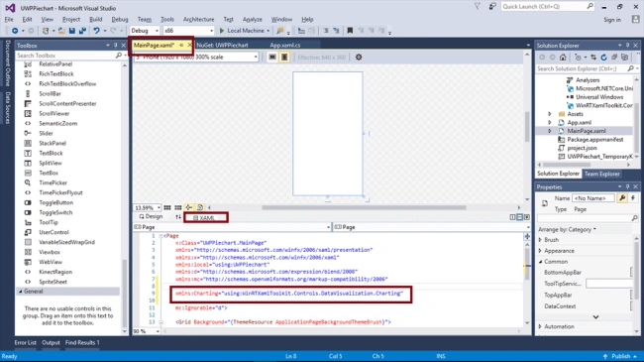Expand the MainPage.xaml node

(x=550, y=131)
